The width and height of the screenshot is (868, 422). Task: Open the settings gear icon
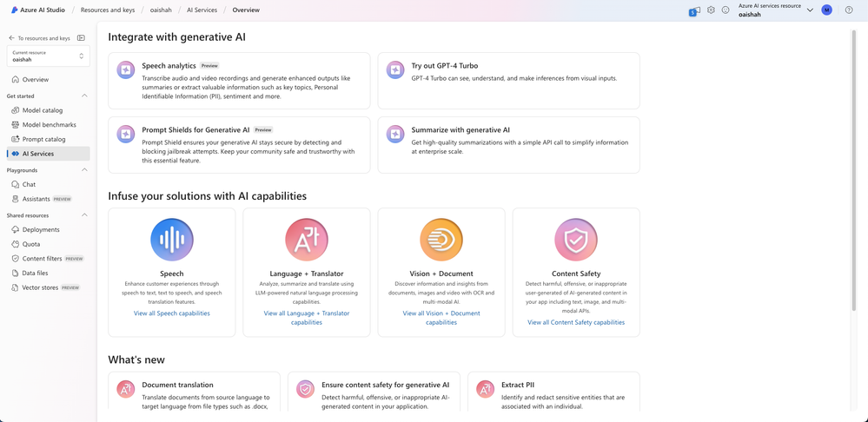711,10
